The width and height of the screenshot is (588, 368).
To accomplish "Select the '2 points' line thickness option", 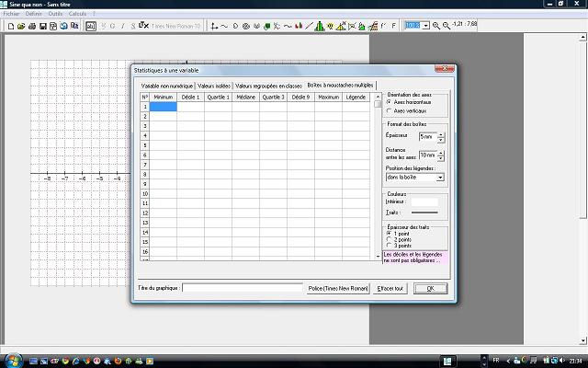I will [x=388, y=239].
